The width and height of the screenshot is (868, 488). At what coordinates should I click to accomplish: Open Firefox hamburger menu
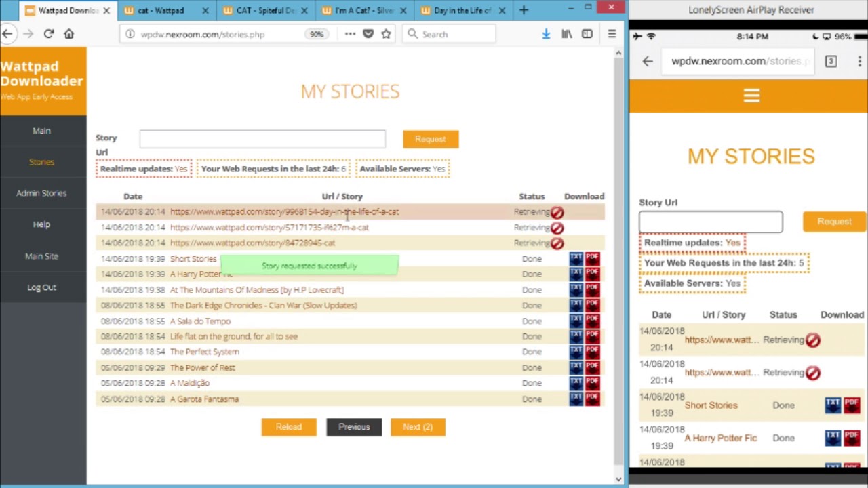[612, 34]
